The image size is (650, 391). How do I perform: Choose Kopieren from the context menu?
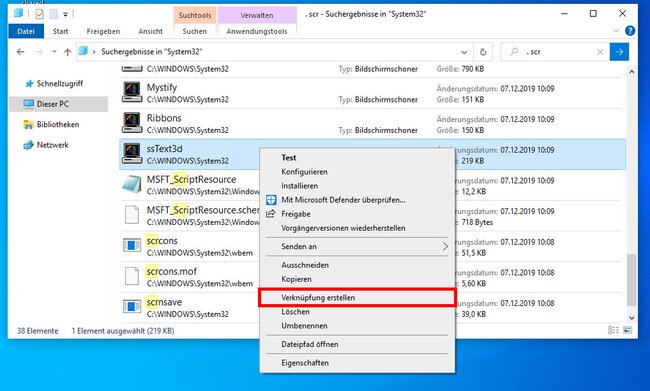296,279
